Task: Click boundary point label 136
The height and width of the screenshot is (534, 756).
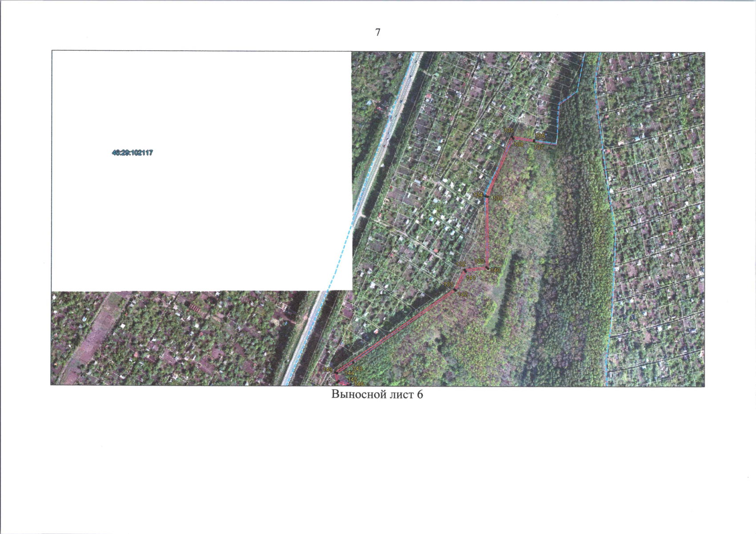Action: [540, 135]
